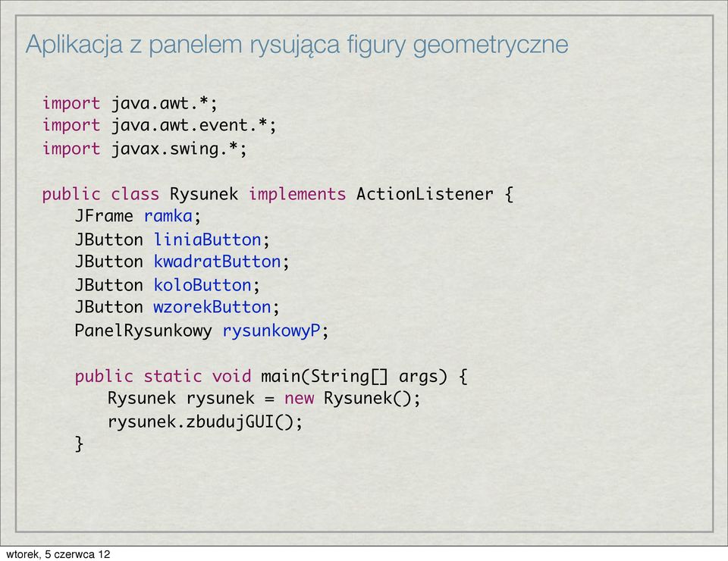Click the closing brace of main method
Image resolution: width=728 pixels, height=561 pixels.
click(x=80, y=444)
